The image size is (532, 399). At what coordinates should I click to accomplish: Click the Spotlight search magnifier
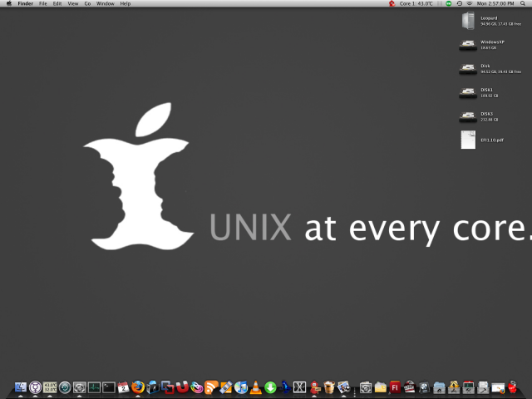point(523,3)
